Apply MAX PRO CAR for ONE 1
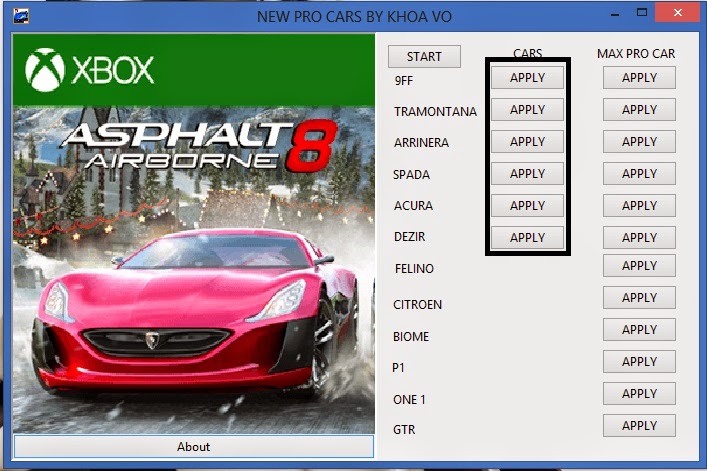This screenshot has height=471, width=707. [x=639, y=393]
